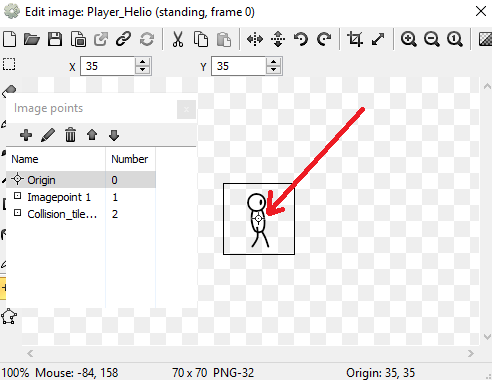Decrease the X value stepper
The width and height of the screenshot is (492, 381).
coord(143,70)
